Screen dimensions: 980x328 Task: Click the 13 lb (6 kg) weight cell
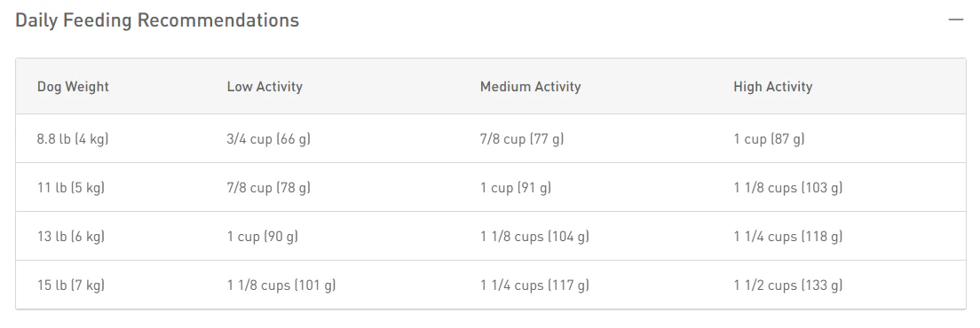click(x=71, y=237)
